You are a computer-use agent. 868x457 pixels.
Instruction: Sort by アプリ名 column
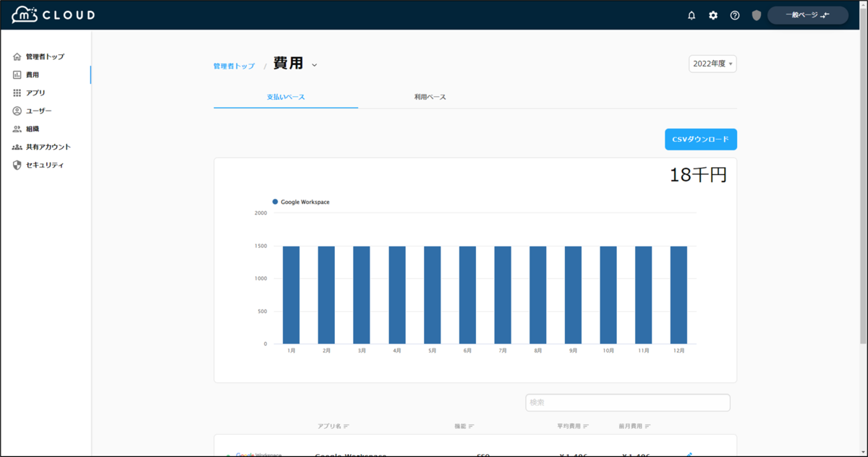333,426
